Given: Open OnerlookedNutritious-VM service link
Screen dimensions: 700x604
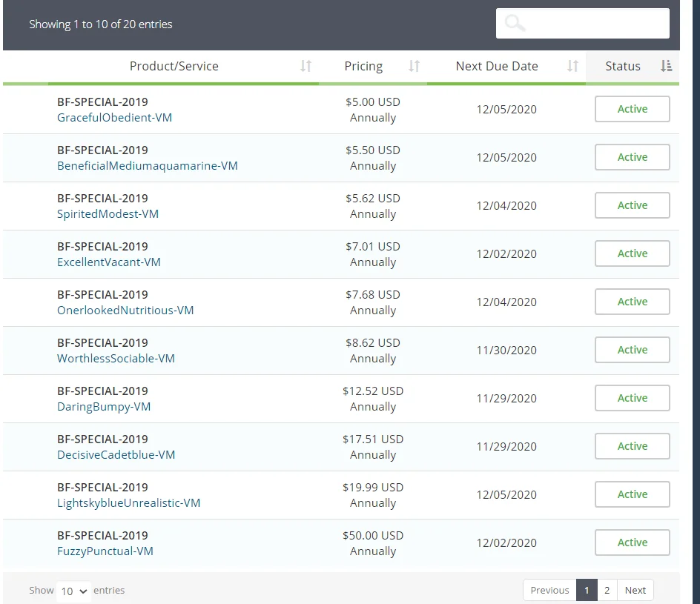Looking at the screenshot, I should pyautogui.click(x=125, y=311).
